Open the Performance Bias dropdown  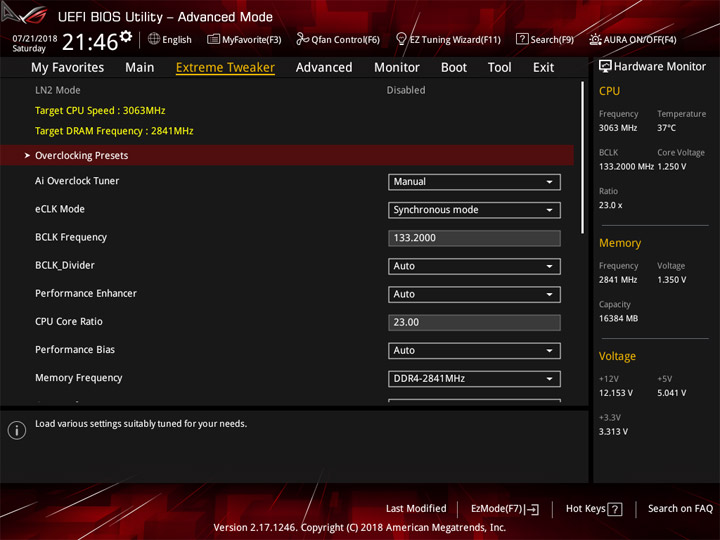tap(474, 351)
